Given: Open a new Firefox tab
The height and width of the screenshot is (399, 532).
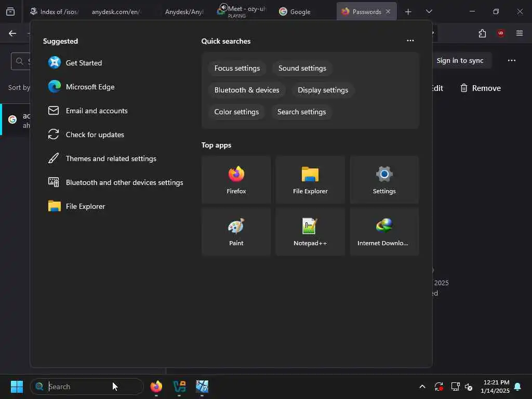Looking at the screenshot, I should click(x=408, y=11).
